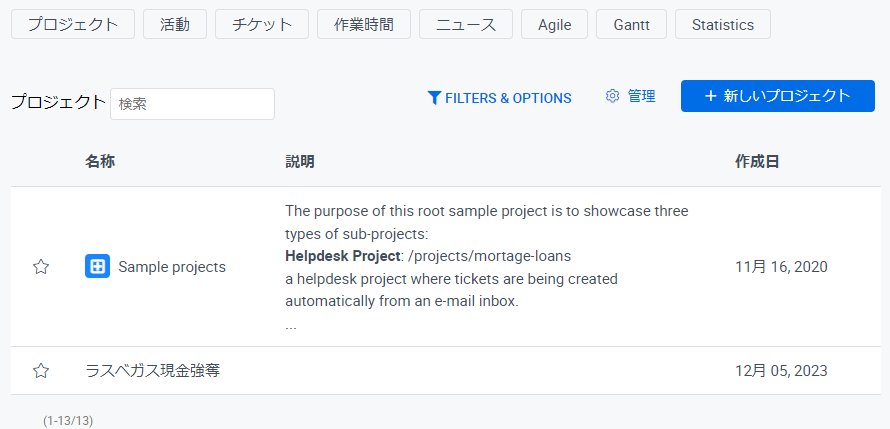Screen dimensions: 890x429
Task: Open the ラスベガス現金強奪 project
Action: point(153,371)
